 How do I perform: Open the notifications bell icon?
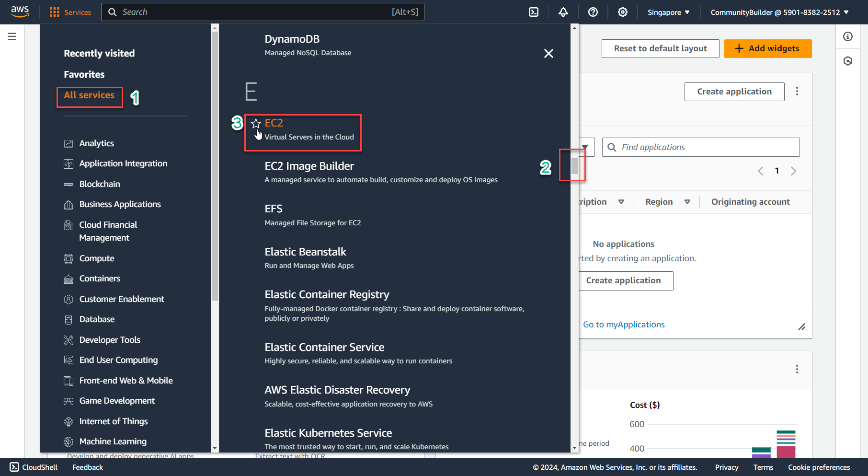[563, 12]
